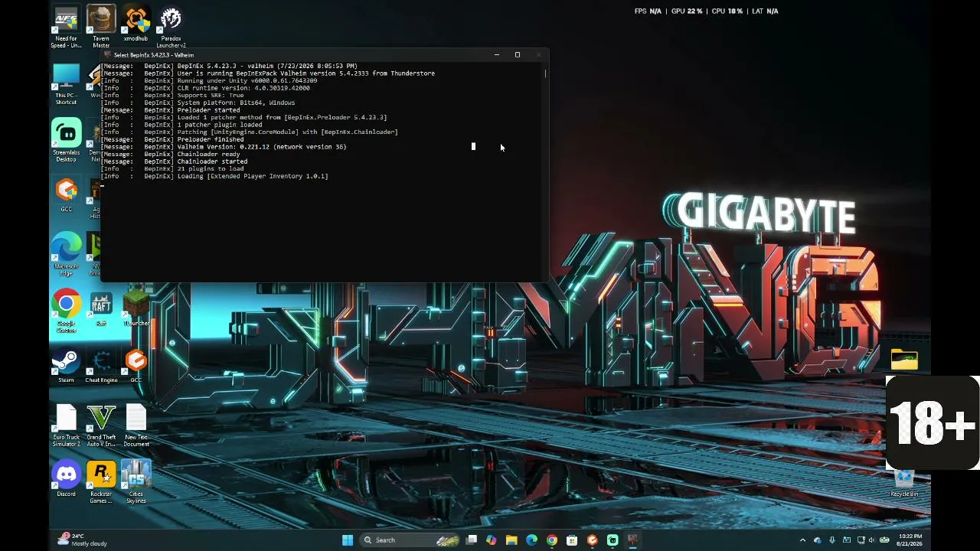This screenshot has width=980, height=551.
Task: Launch Streamlabs Desktop from the desktop
Action: tap(66, 140)
